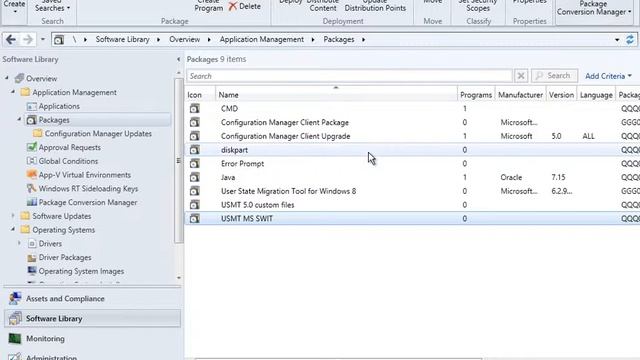The image size is (640, 360).
Task: Collapse the Packages tree node
Action: click(19, 119)
